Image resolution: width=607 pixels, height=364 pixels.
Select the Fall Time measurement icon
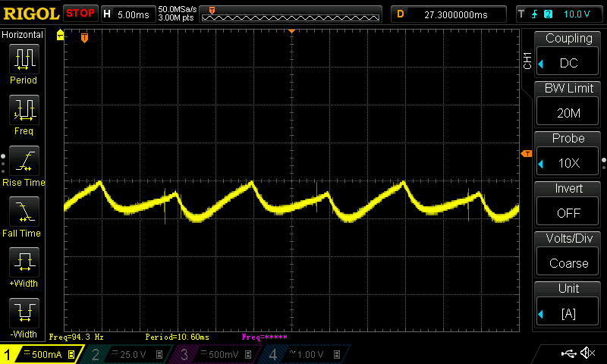[x=24, y=212]
